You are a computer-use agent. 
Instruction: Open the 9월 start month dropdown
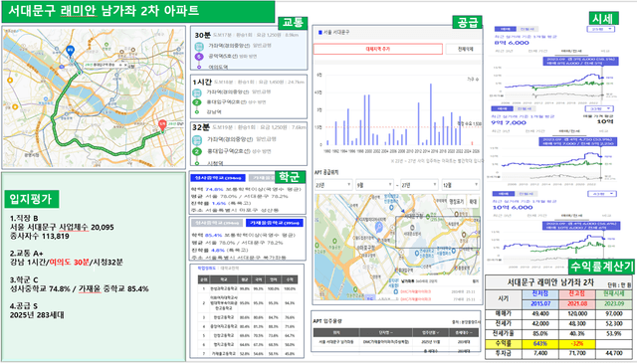[x=374, y=185]
